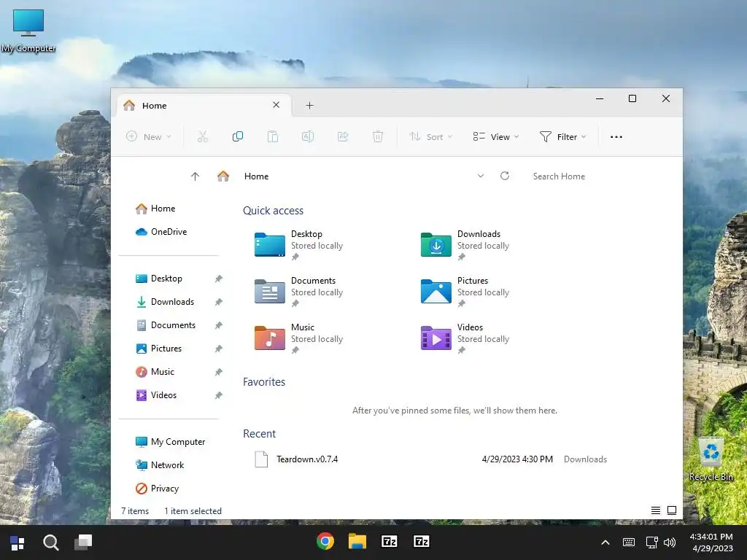The height and width of the screenshot is (560, 747).
Task: Click the Paste clipboard icon
Action: 273,136
